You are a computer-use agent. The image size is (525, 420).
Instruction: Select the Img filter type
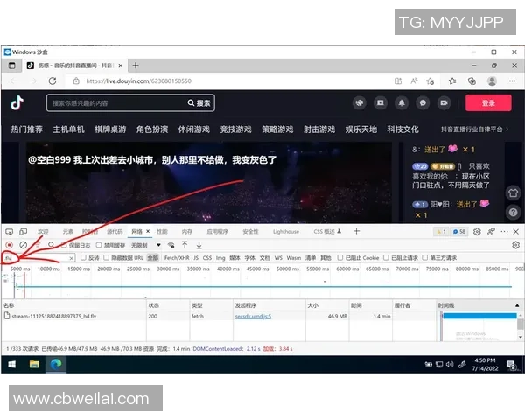[x=220, y=258]
